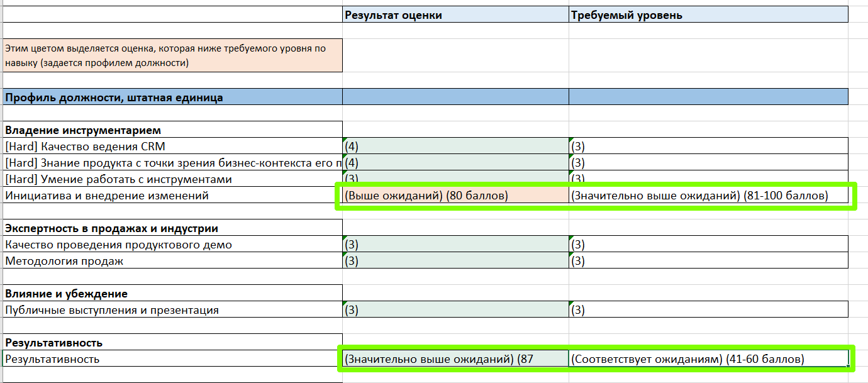The width and height of the screenshot is (868, 383).
Task: Click '(Соответствует ожиданиям) (41-60 баллов)' cell
Action: pyautogui.click(x=708, y=358)
